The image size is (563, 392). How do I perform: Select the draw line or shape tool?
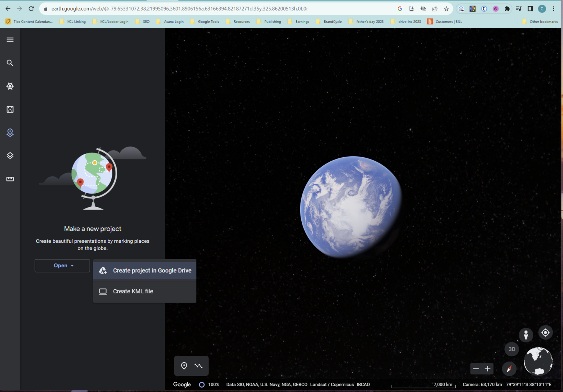coord(198,366)
